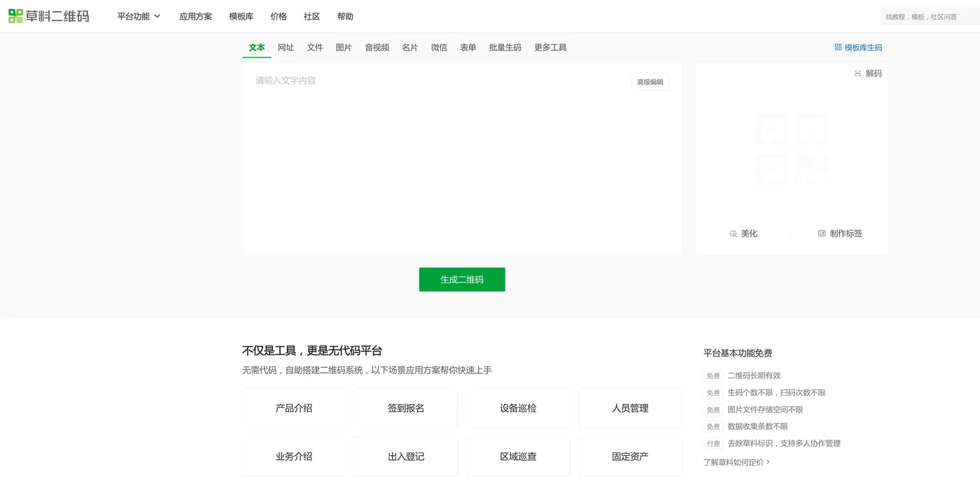This screenshot has width=980, height=479.
Task: Click the text 去除草料标识，支持多人协作管理
Action: click(784, 443)
